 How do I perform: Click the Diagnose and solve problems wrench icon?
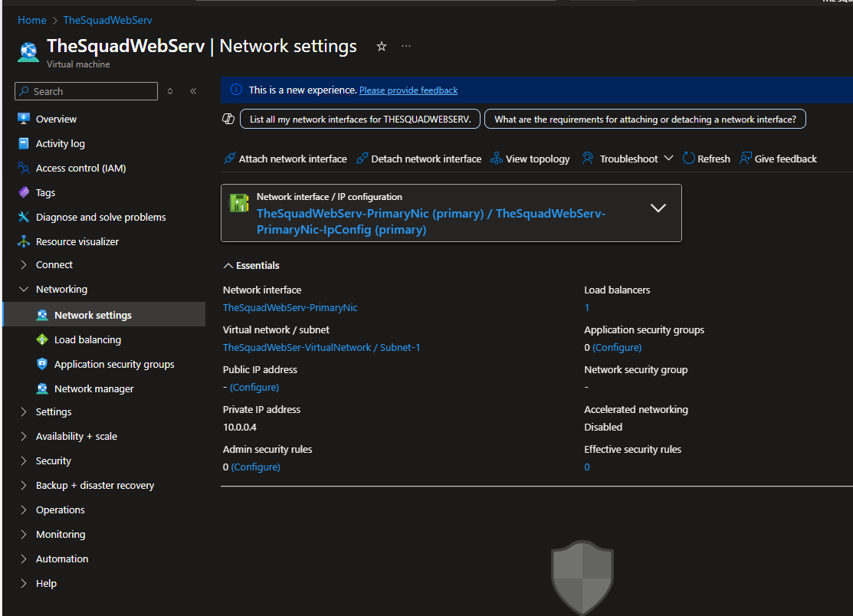24,217
